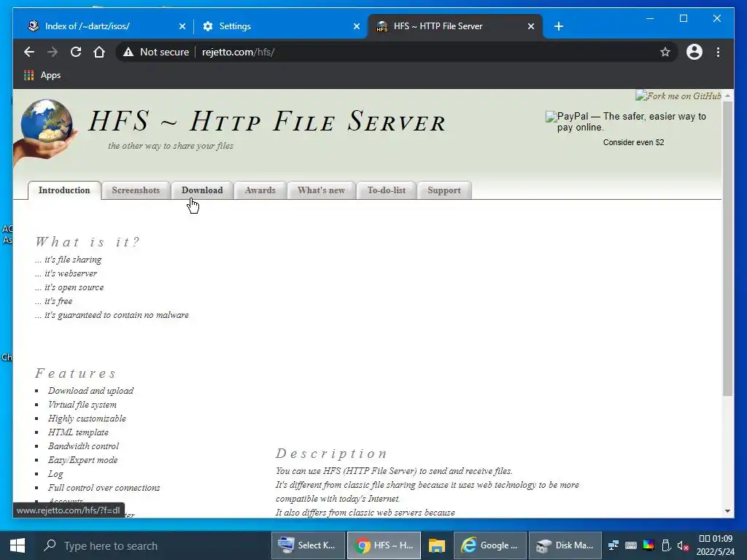Open the Awards page tab

click(x=260, y=190)
